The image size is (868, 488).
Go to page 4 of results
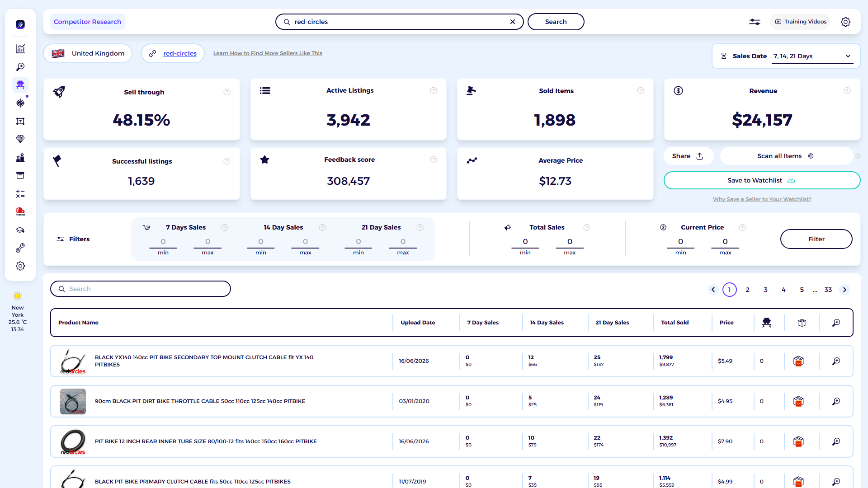784,290
